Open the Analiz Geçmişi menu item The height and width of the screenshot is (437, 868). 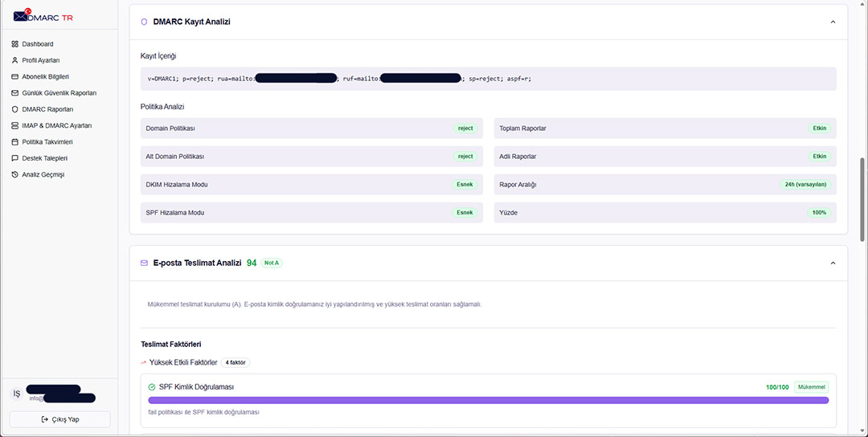tap(43, 175)
